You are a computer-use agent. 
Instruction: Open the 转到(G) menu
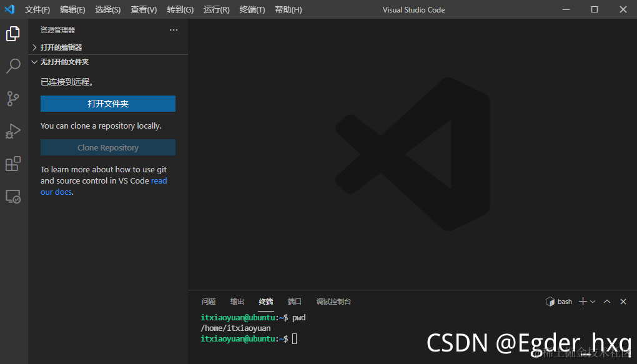[180, 9]
